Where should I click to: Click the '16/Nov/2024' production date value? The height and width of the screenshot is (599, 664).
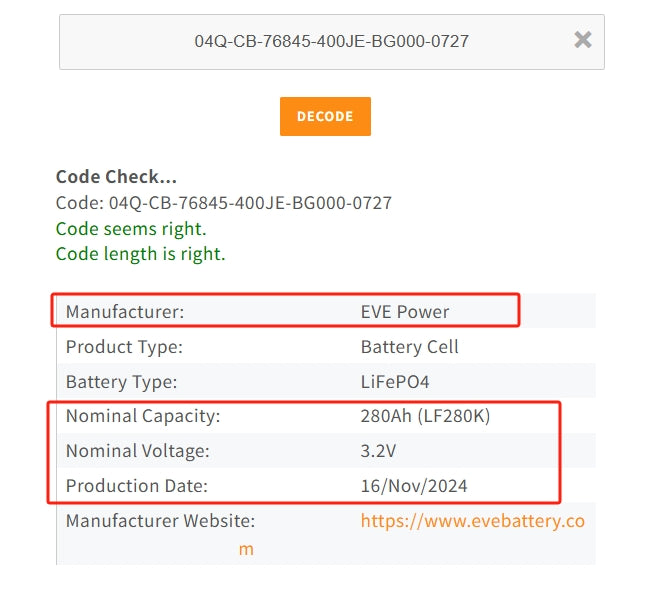(x=414, y=486)
